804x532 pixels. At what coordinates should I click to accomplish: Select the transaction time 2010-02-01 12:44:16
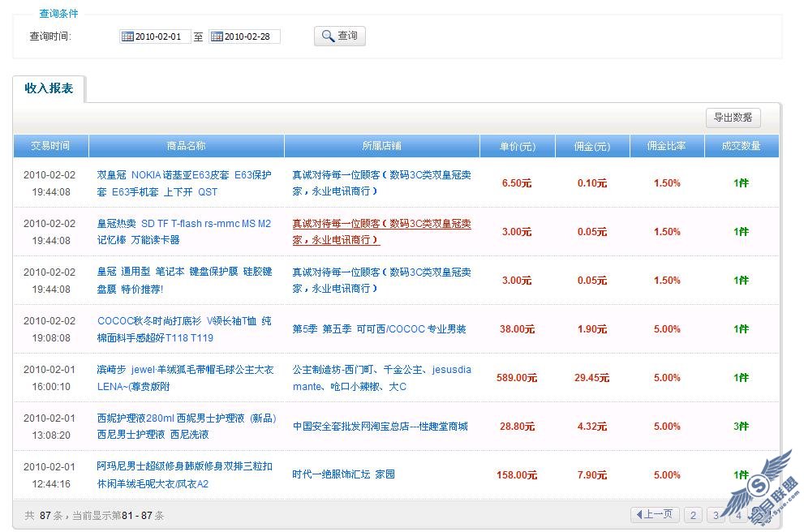point(49,475)
